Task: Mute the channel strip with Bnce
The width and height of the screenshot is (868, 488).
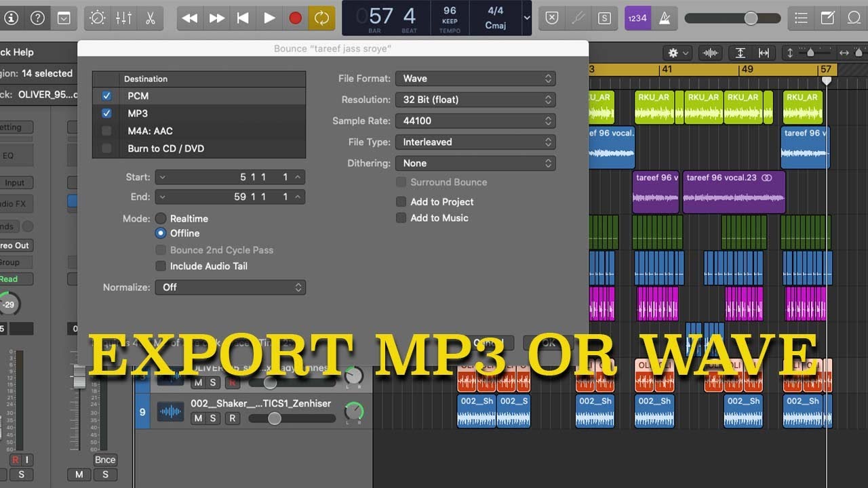Action: tap(79, 474)
